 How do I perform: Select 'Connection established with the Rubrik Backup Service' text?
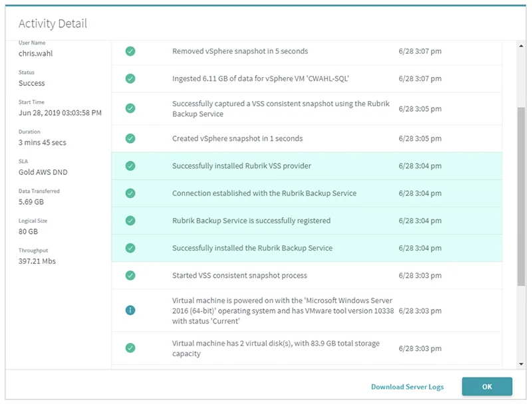264,193
